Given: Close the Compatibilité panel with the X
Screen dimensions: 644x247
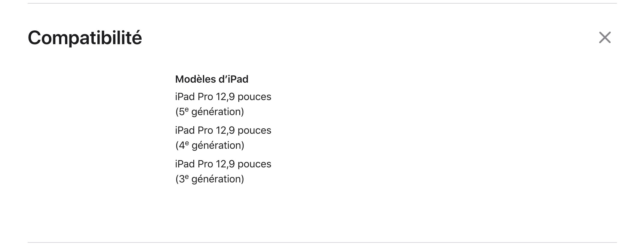Looking at the screenshot, I should pos(605,38).
